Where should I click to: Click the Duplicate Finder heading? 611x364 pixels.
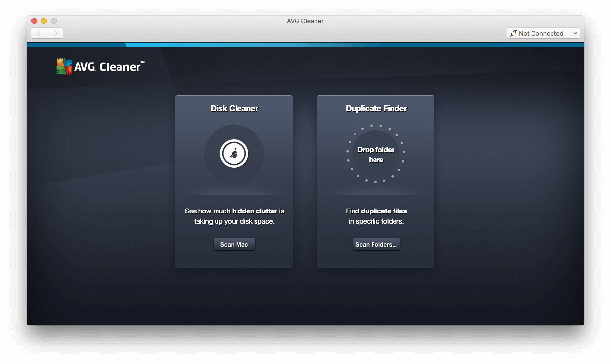[x=376, y=108]
